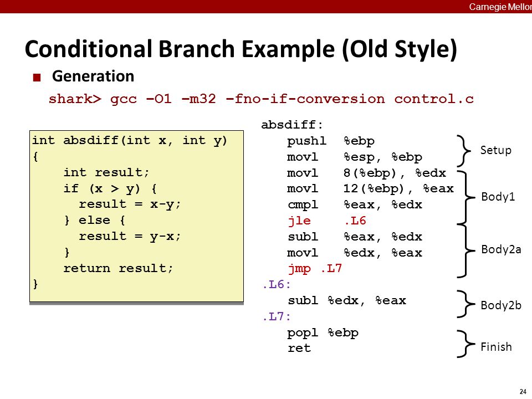Click the 'Body2b' brace label

pos(501,306)
